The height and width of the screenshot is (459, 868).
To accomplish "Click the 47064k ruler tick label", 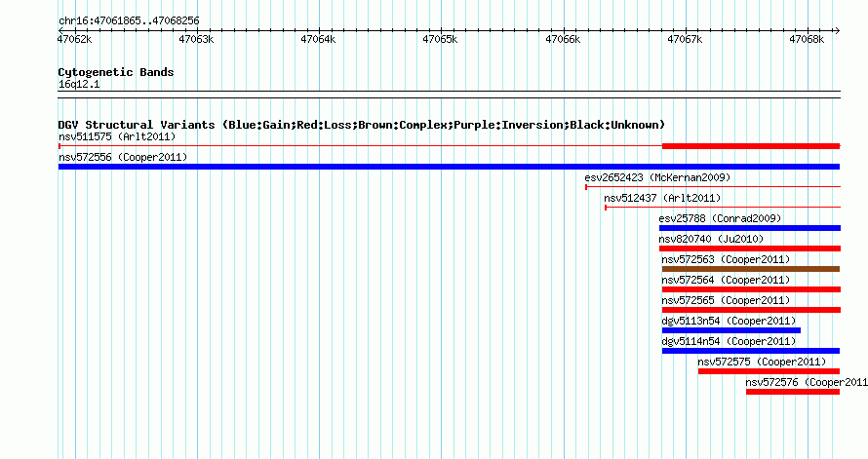I will click(x=318, y=39).
